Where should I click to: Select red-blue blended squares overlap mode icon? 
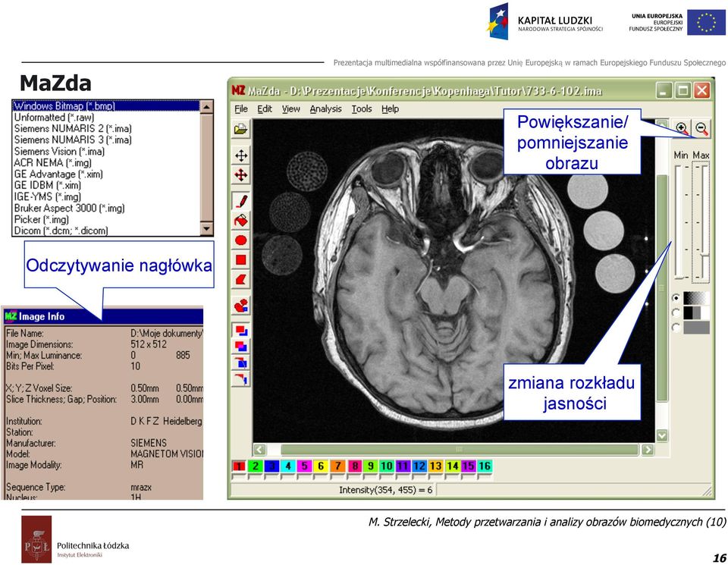tap(240, 347)
